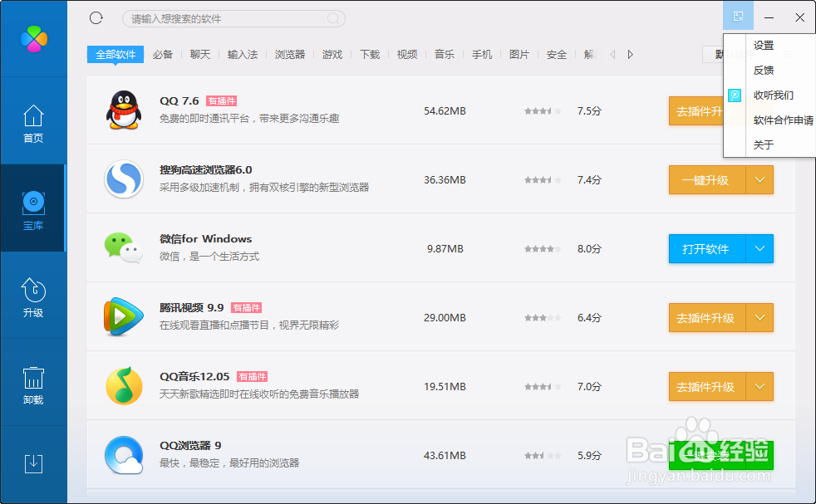
Task: Click the right chevron to reveal more categories
Action: tap(630, 54)
